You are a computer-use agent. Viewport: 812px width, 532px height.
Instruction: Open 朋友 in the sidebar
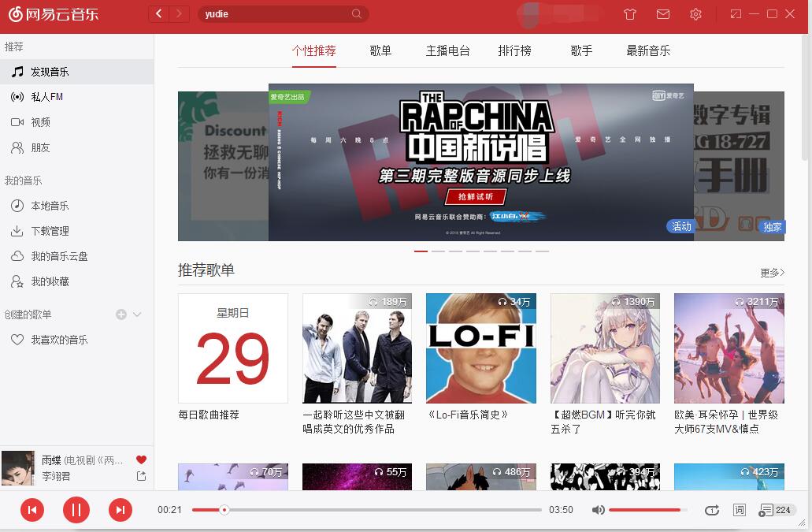coord(76,147)
